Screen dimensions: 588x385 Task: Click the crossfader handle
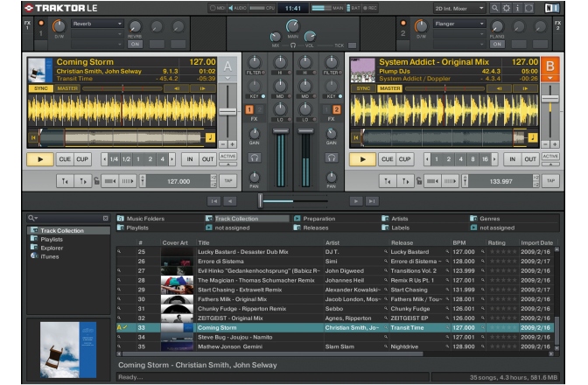pyautogui.click(x=260, y=201)
